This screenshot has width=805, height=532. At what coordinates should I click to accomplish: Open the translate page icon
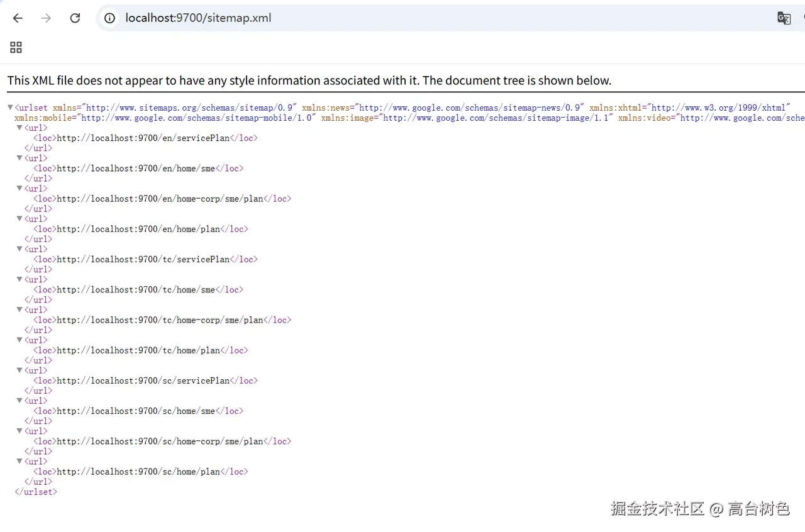point(784,18)
